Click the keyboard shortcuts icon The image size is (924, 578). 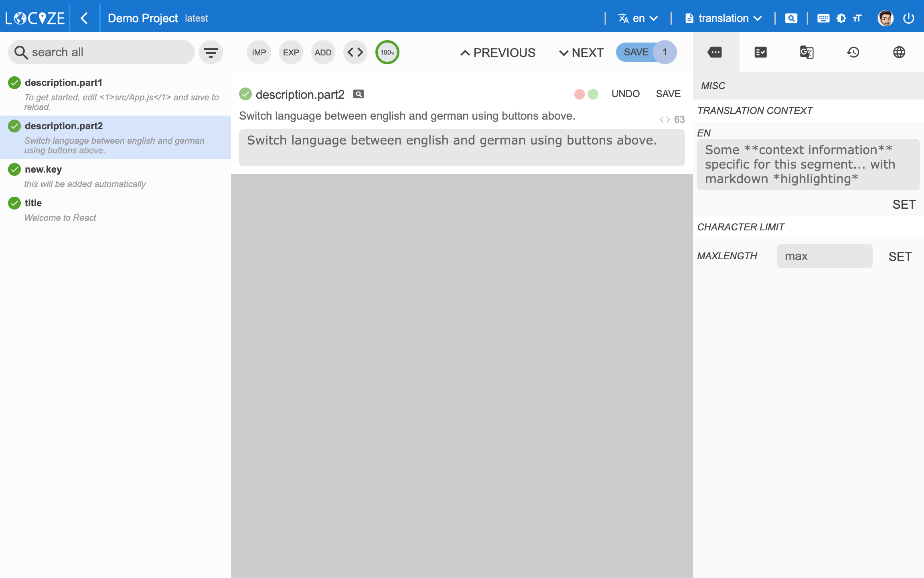[823, 18]
